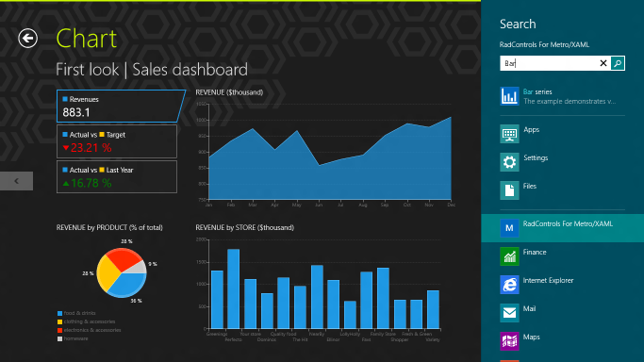Click the revenue area chart

(330, 158)
